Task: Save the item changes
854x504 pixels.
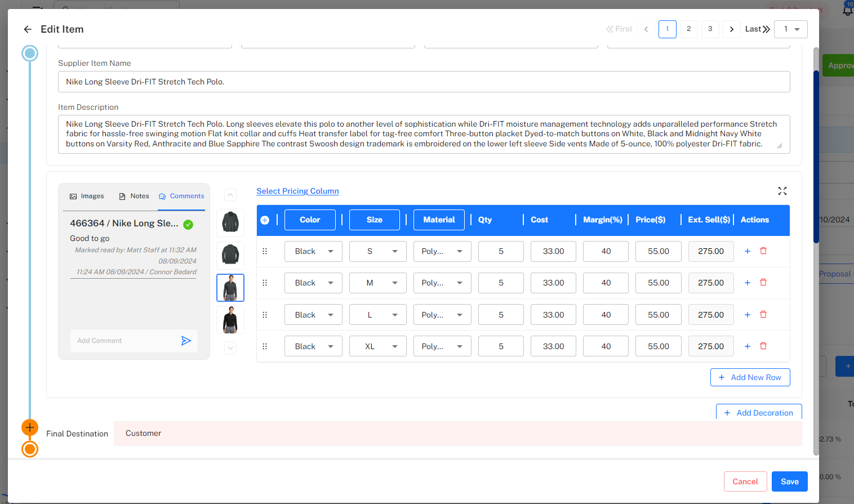Action: coord(789,481)
